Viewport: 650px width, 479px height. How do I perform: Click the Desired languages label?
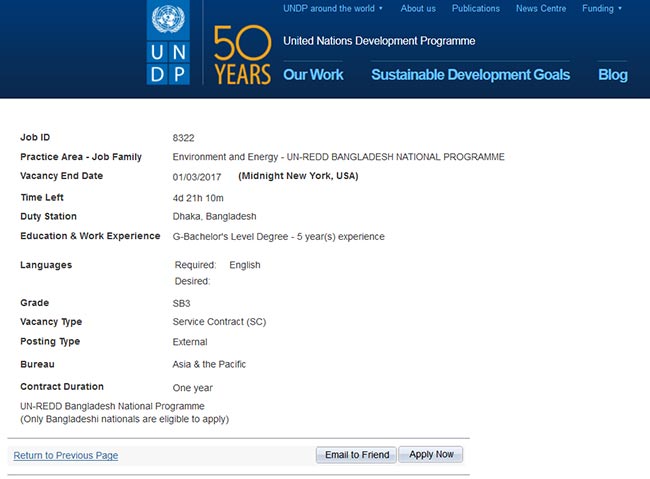[192, 281]
